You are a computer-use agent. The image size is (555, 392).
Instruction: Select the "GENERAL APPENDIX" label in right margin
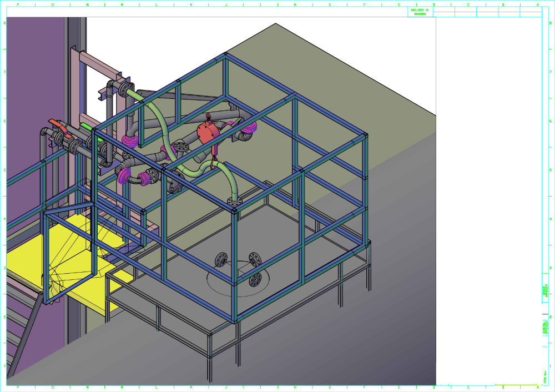pos(545,326)
